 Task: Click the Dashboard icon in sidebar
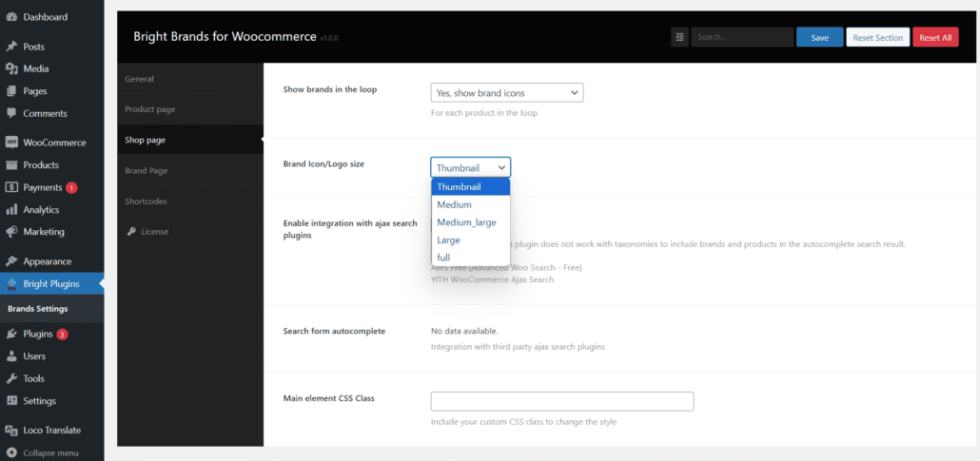11,17
